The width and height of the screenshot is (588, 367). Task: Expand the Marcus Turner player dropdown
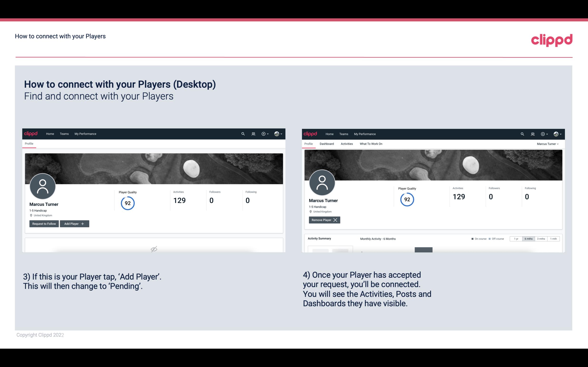click(x=548, y=144)
